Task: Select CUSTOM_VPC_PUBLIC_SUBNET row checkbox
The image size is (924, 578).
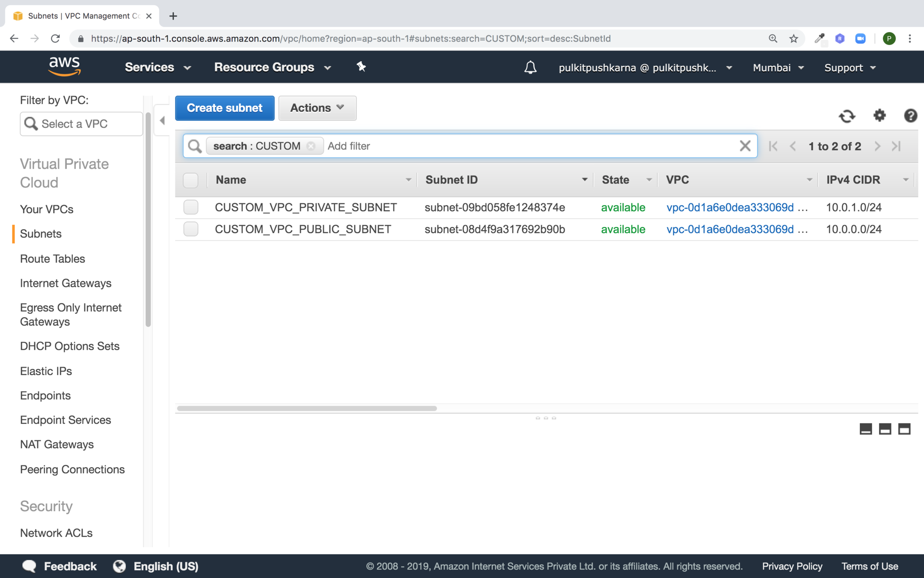Action: pyautogui.click(x=191, y=229)
